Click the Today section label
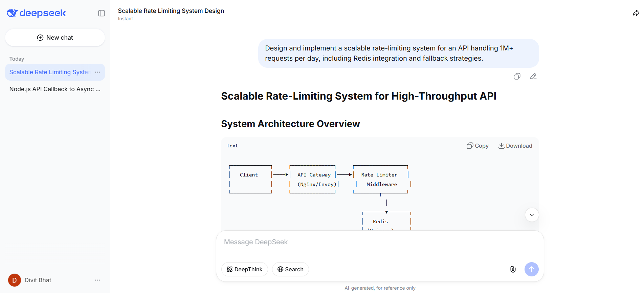This screenshot has width=644, height=293. (17, 59)
